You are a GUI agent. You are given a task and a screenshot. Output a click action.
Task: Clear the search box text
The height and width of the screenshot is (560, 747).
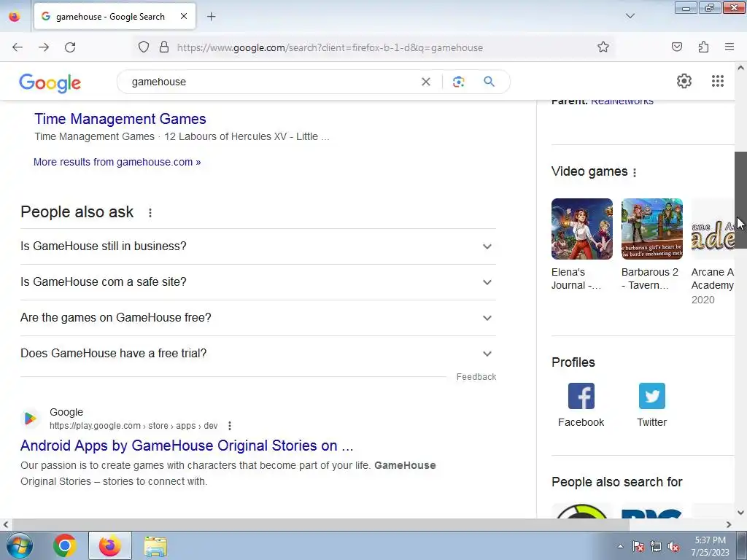point(426,82)
